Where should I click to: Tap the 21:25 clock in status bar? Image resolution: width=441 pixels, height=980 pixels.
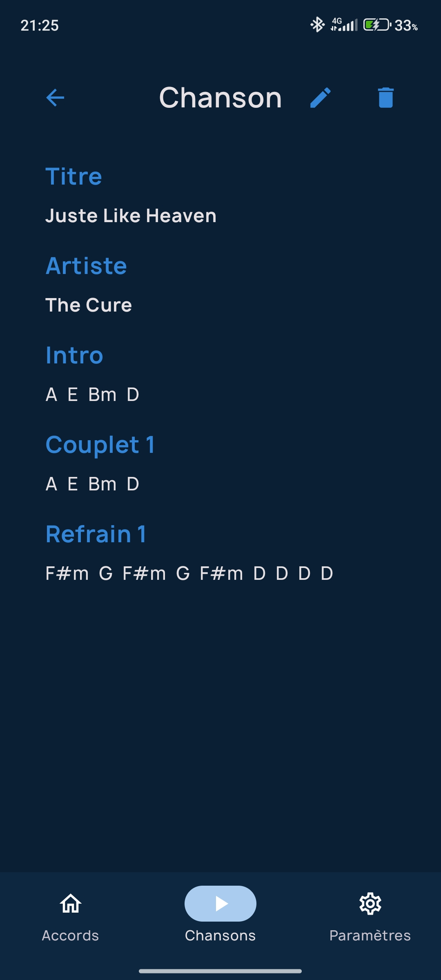(40, 25)
